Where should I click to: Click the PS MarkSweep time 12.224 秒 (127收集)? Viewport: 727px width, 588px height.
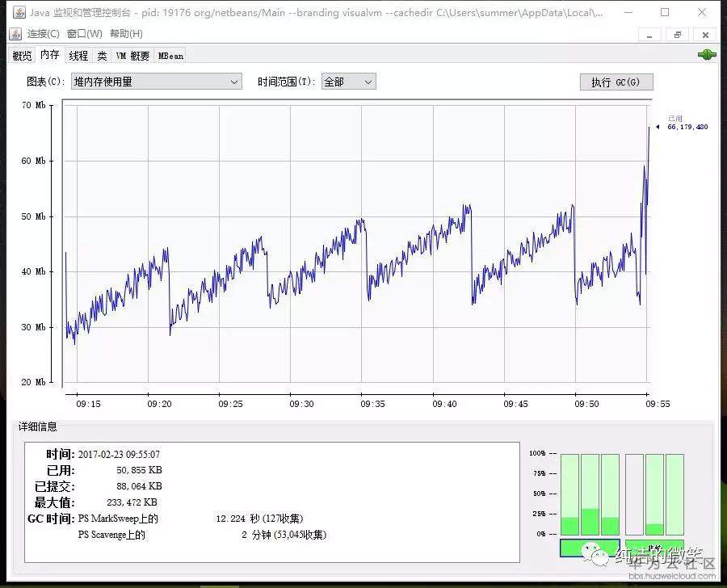259,519
